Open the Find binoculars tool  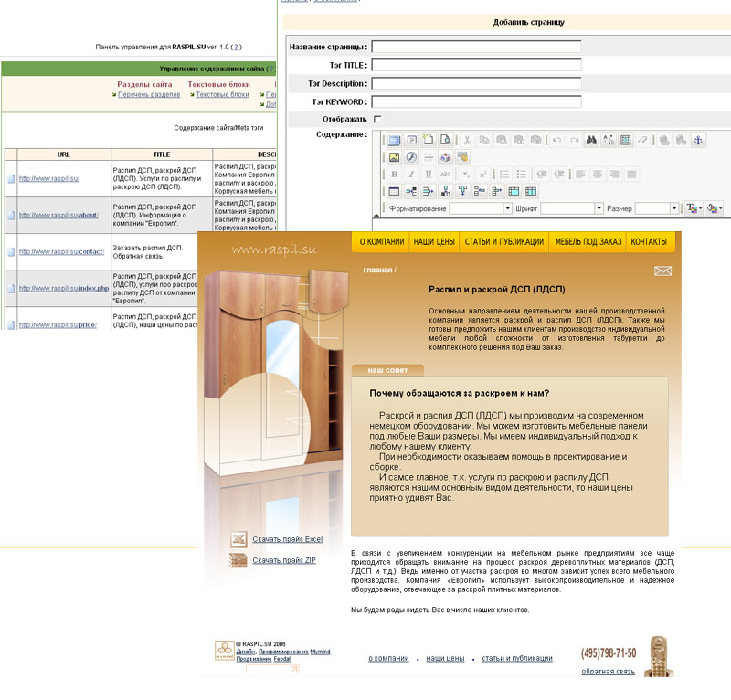click(591, 140)
